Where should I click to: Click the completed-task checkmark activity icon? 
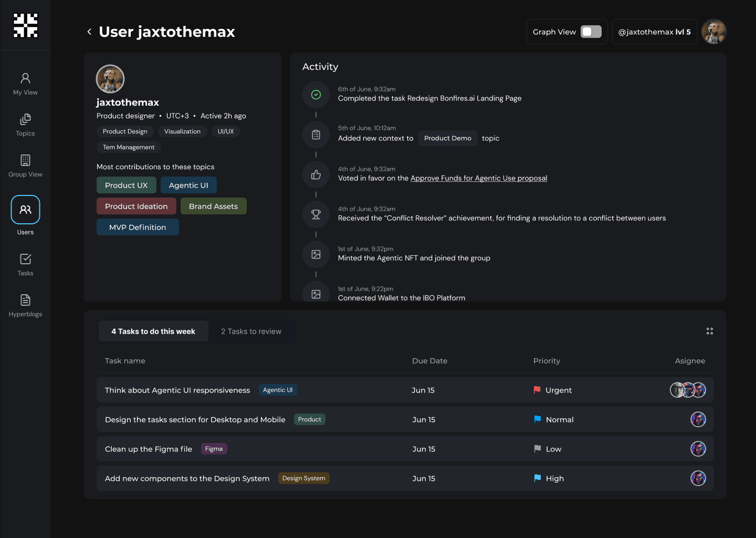coord(316,95)
